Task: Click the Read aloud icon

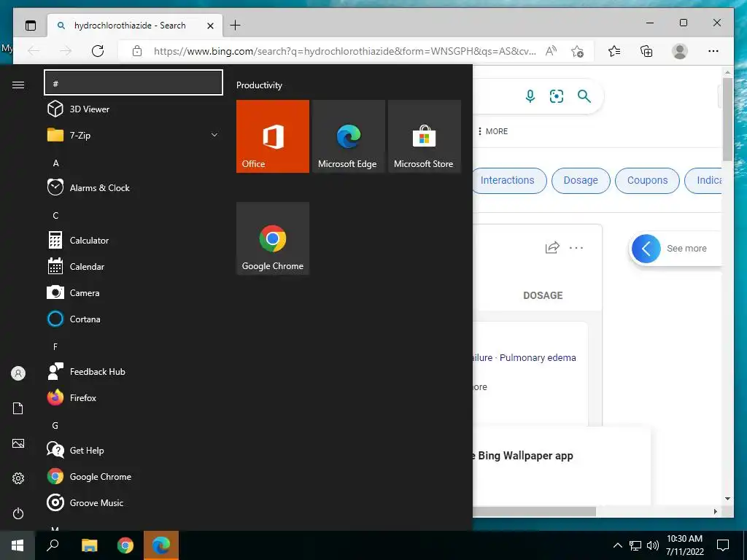Action: [551, 51]
